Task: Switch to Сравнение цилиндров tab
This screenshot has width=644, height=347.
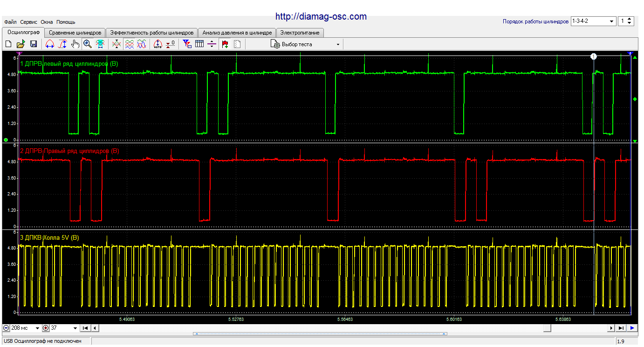Action: (x=75, y=33)
